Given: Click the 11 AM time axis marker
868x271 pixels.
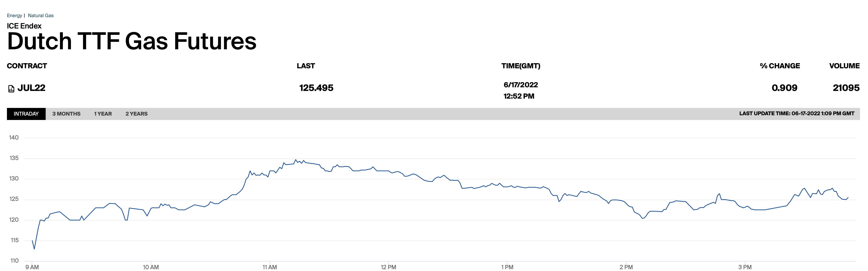Looking at the screenshot, I should [x=270, y=267].
